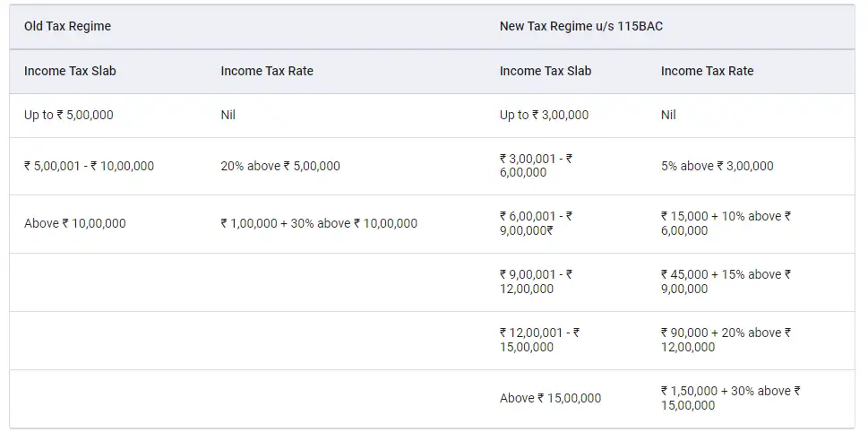The width and height of the screenshot is (868, 441).
Task: Select Income Tax Slab header under New Regime
Action: (x=546, y=71)
